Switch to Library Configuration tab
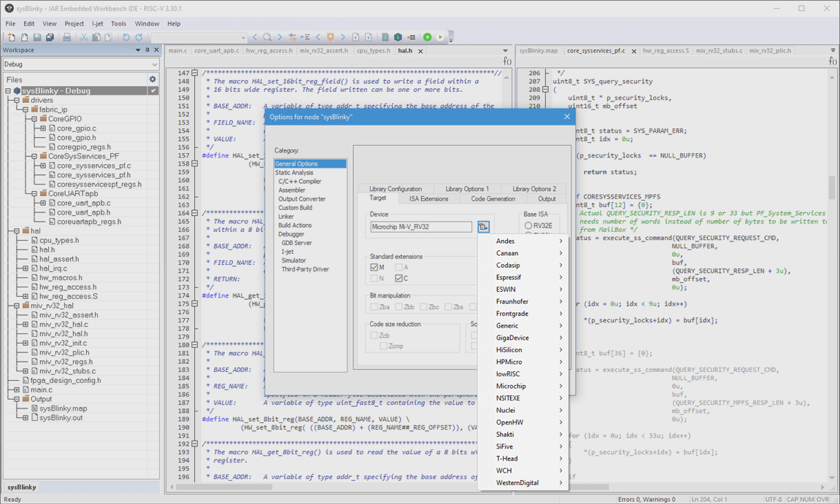This screenshot has width=840, height=504. click(396, 188)
